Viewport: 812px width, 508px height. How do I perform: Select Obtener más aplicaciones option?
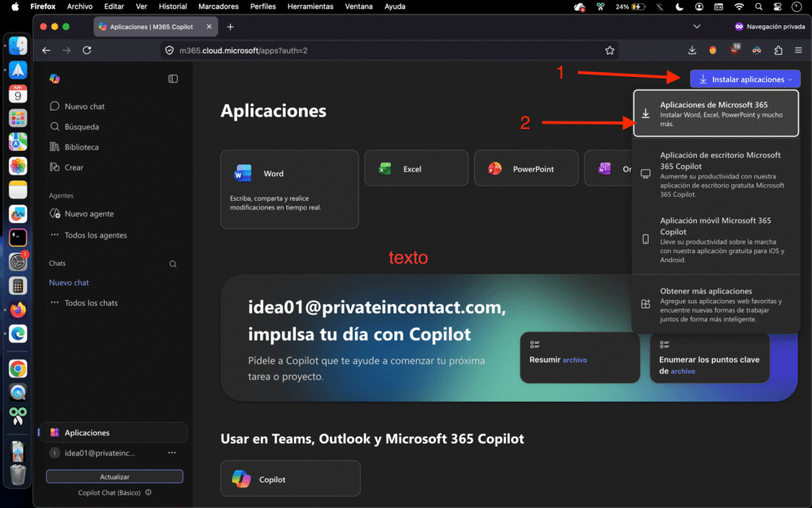pos(715,305)
